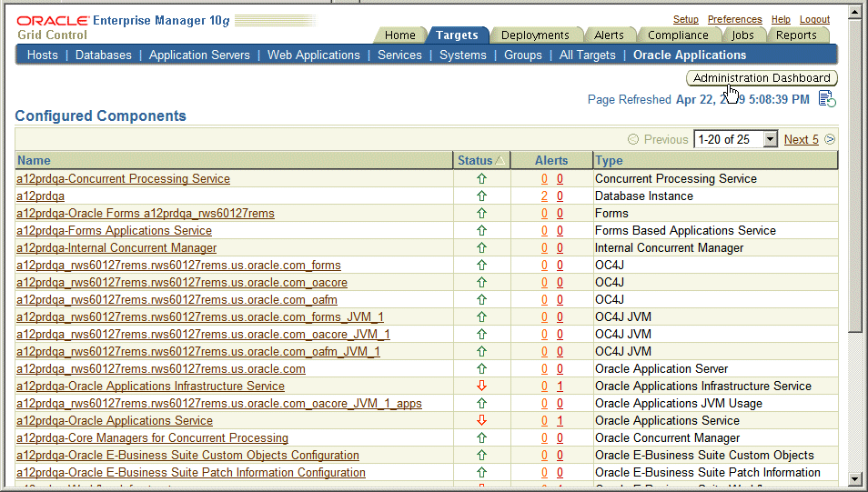Click the Next arrow icon in pagination
868x492 pixels.
(x=829, y=139)
